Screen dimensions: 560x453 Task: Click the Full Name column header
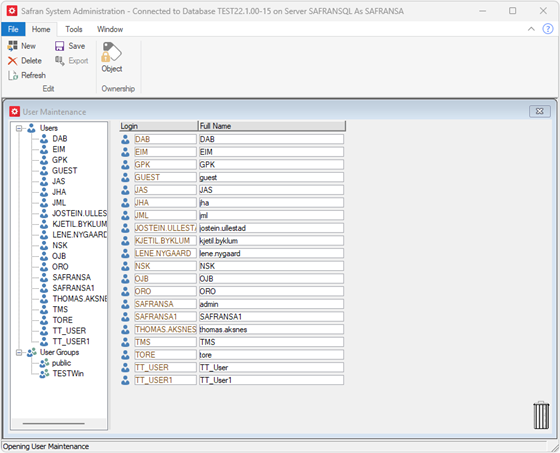[272, 126]
